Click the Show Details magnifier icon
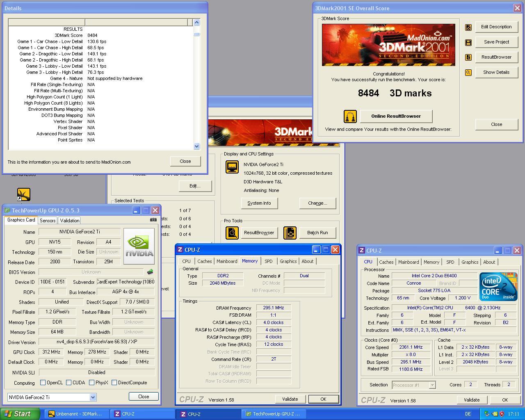525x420 pixels. (x=468, y=73)
